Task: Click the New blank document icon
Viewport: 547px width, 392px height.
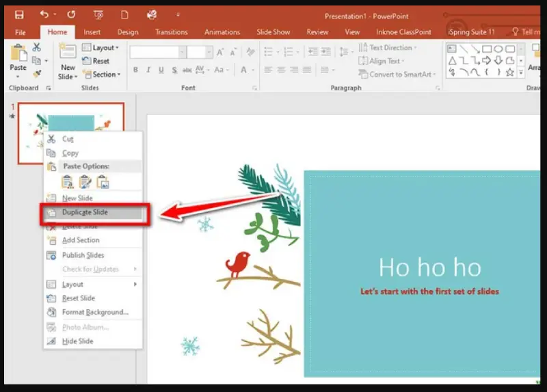Action: tap(124, 14)
